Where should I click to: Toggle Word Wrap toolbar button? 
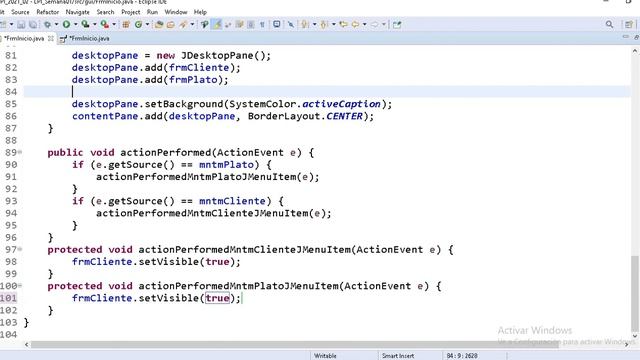pyautogui.click(x=239, y=25)
